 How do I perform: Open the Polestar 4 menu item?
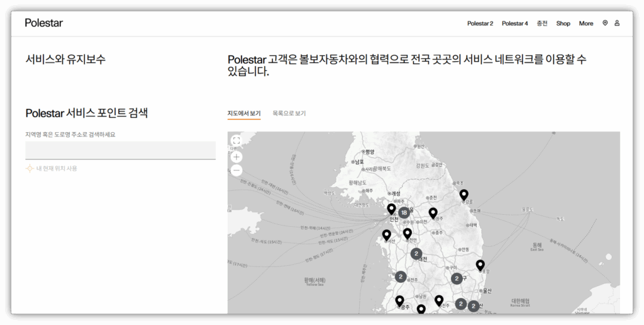tap(514, 23)
